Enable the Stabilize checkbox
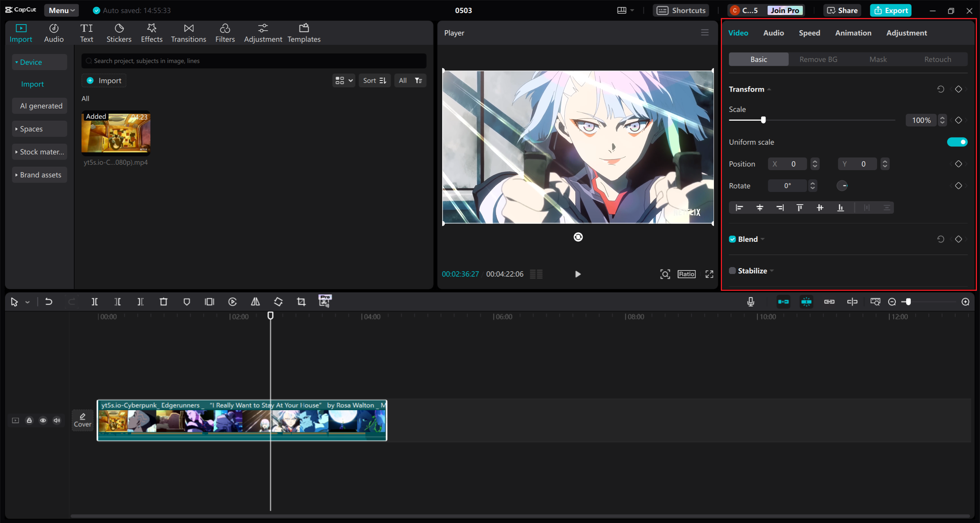Screen dimensions: 980x523 click(x=732, y=271)
